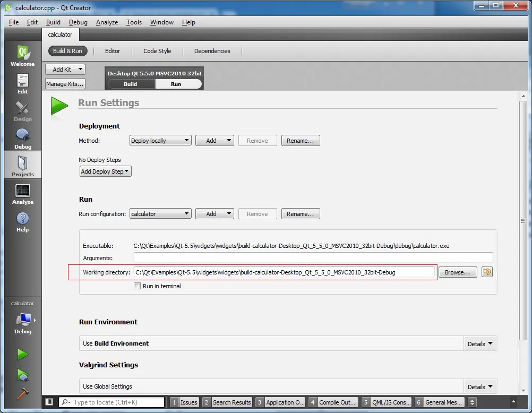Select the Build & Run tab
This screenshot has width=532, height=413.
[x=67, y=51]
